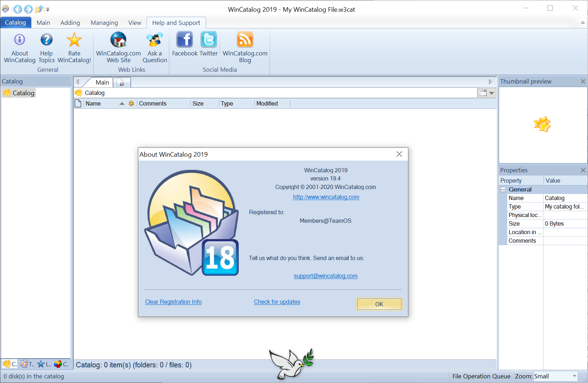Visit WinCatalog.com Web Site
The image size is (588, 383).
[118, 47]
